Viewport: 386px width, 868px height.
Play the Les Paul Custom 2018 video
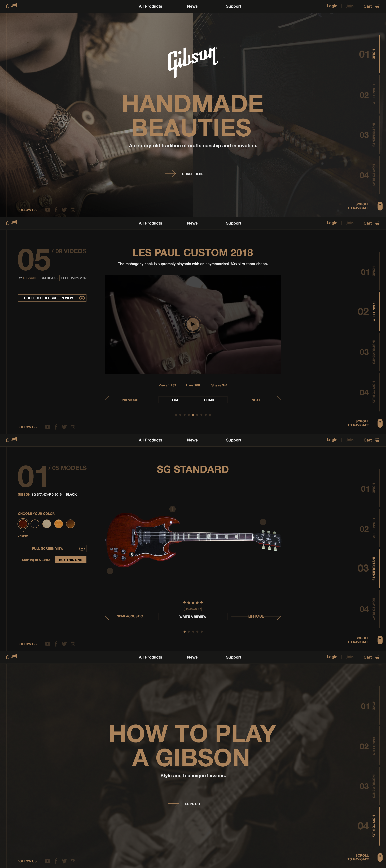193,324
